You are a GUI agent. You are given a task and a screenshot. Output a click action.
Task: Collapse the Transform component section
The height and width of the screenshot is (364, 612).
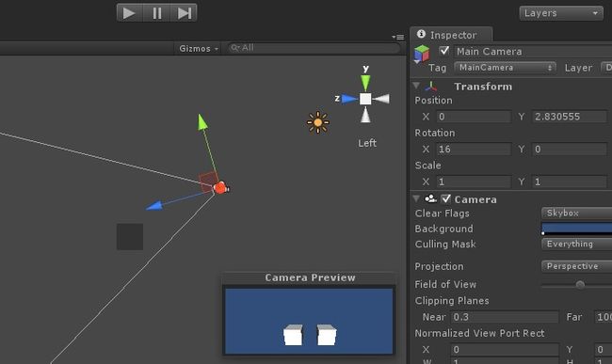(x=416, y=86)
